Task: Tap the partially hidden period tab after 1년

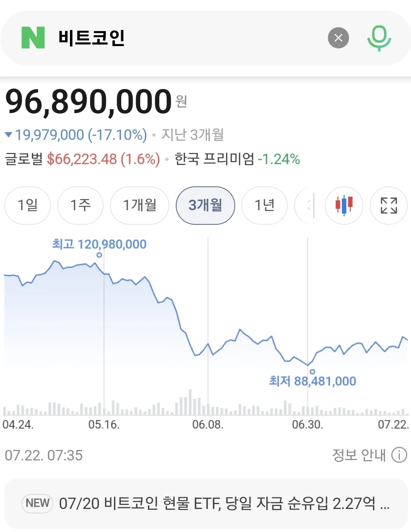Action: [x=304, y=205]
